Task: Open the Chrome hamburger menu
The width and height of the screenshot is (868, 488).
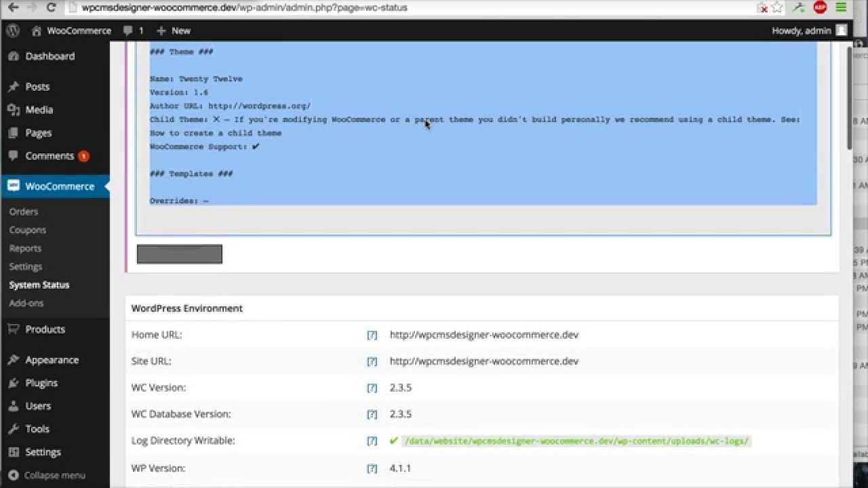Action: pyautogui.click(x=842, y=7)
